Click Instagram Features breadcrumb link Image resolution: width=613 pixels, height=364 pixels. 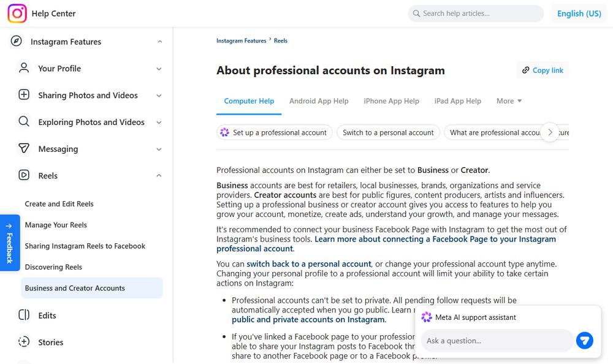[x=241, y=40]
